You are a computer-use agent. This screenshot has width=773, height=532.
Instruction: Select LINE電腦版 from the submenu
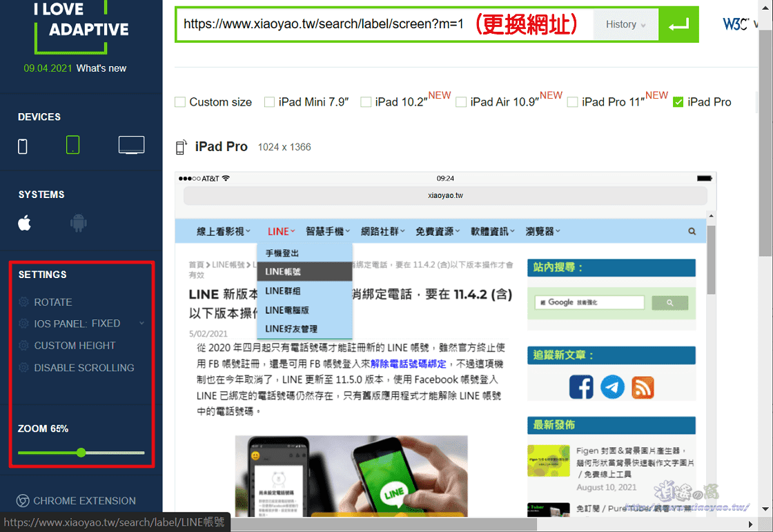(304, 310)
